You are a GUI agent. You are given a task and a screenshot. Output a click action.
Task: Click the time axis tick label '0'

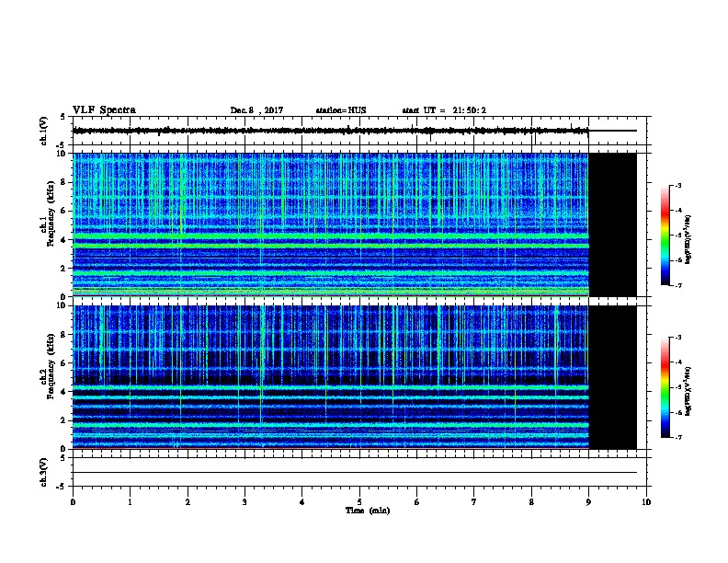(x=73, y=502)
